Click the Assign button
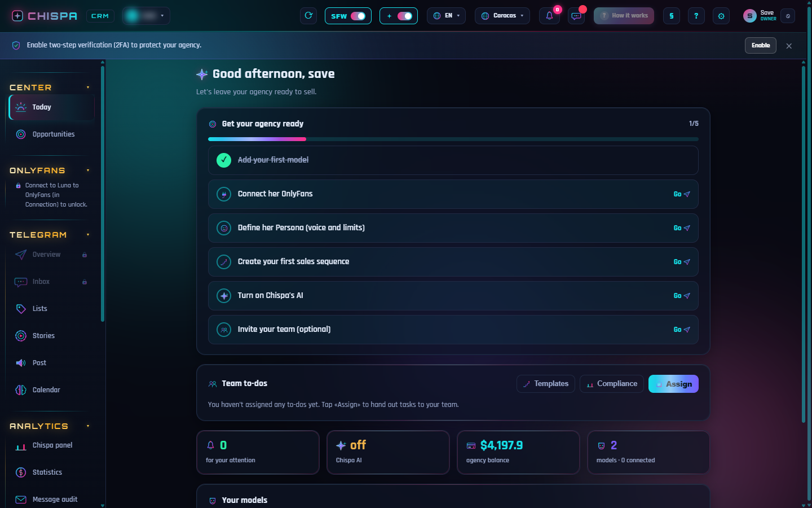Image resolution: width=812 pixels, height=508 pixels. (x=673, y=384)
